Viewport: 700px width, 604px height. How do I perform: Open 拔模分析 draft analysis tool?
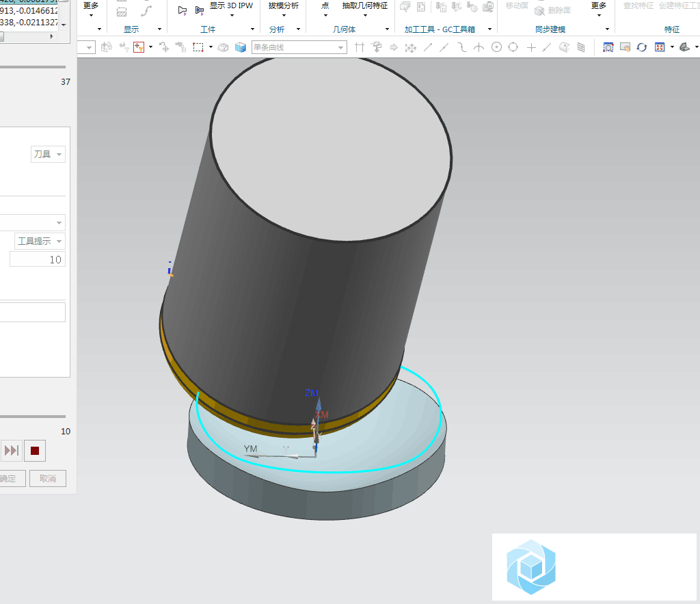coord(283,6)
